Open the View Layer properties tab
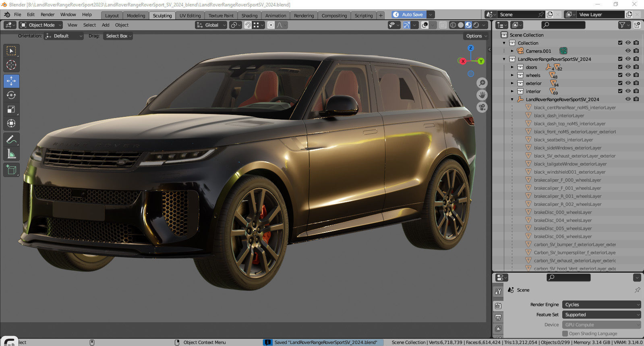This screenshot has width=644, height=346. click(x=498, y=329)
